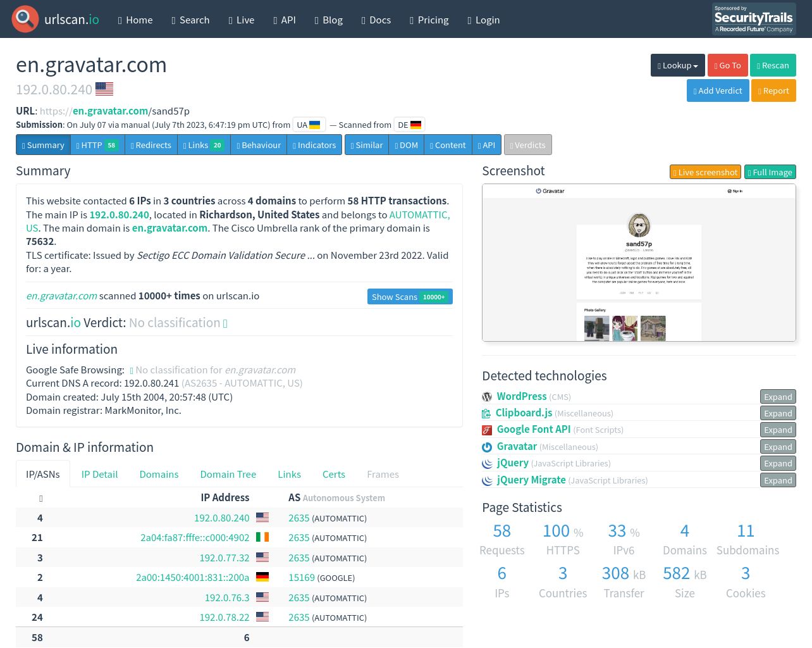Open Live in top navigation
This screenshot has height=648, width=812.
coord(242,20)
